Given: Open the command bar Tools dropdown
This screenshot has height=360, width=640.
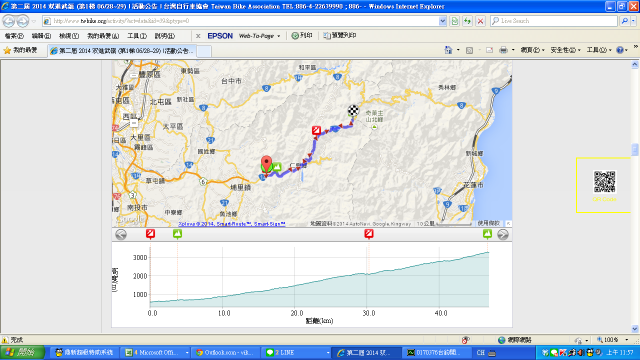Looking at the screenshot, I should (599, 50).
